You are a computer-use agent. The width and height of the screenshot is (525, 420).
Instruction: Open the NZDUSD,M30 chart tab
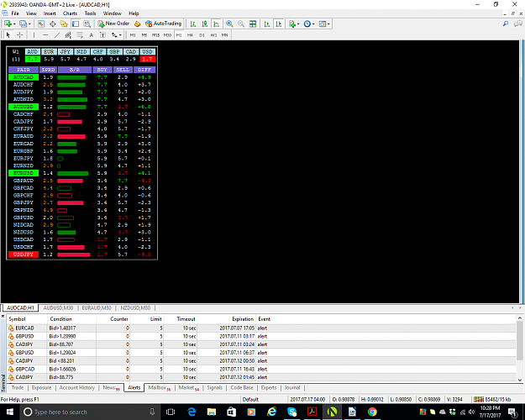[135, 307]
